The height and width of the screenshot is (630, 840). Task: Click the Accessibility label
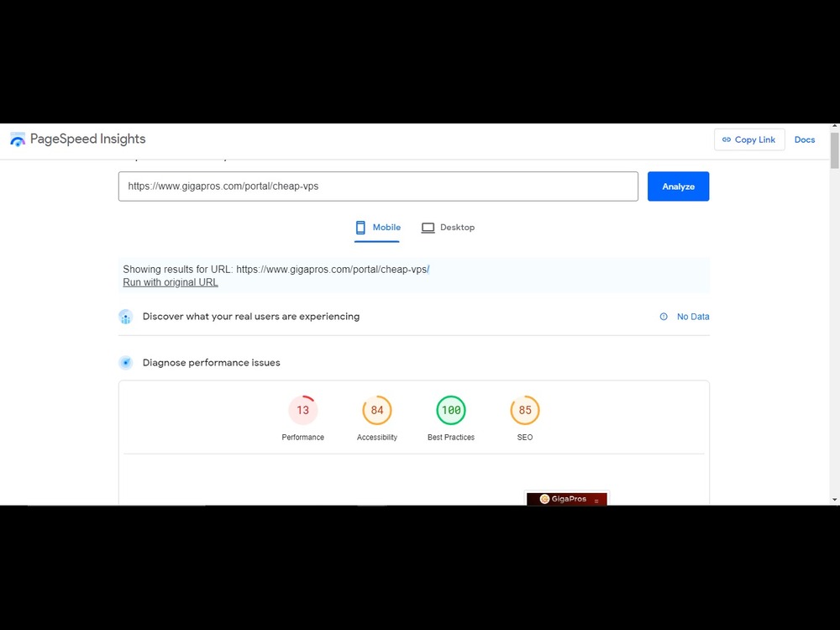[377, 437]
